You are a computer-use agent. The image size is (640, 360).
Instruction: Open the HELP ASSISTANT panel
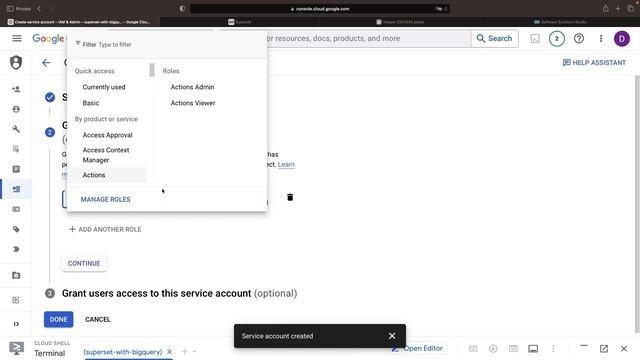(x=594, y=62)
